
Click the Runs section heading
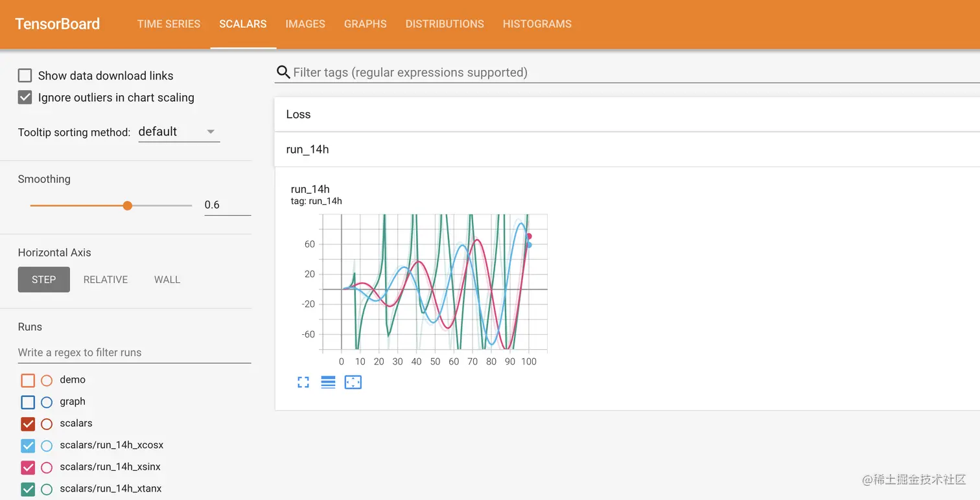click(x=30, y=327)
